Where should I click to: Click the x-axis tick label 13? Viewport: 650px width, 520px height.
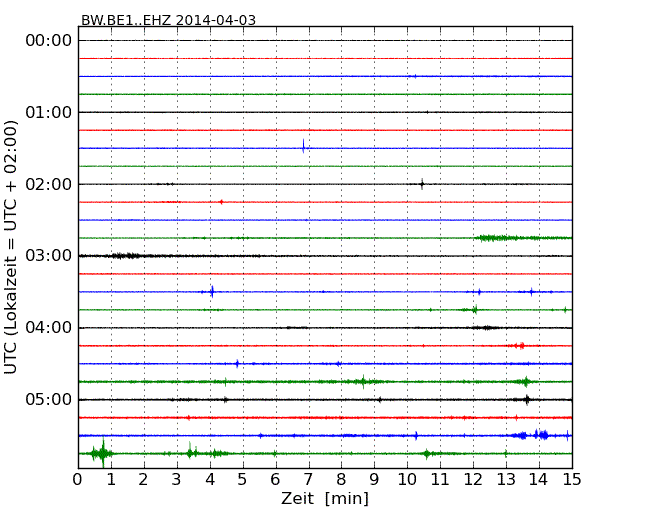pos(506,480)
